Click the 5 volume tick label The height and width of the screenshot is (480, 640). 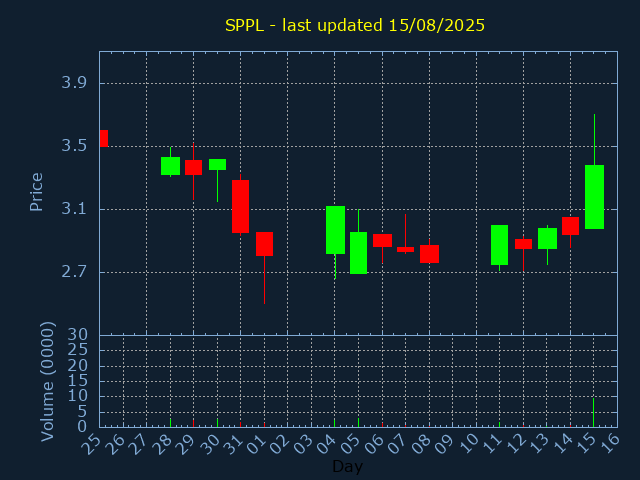click(x=82, y=412)
